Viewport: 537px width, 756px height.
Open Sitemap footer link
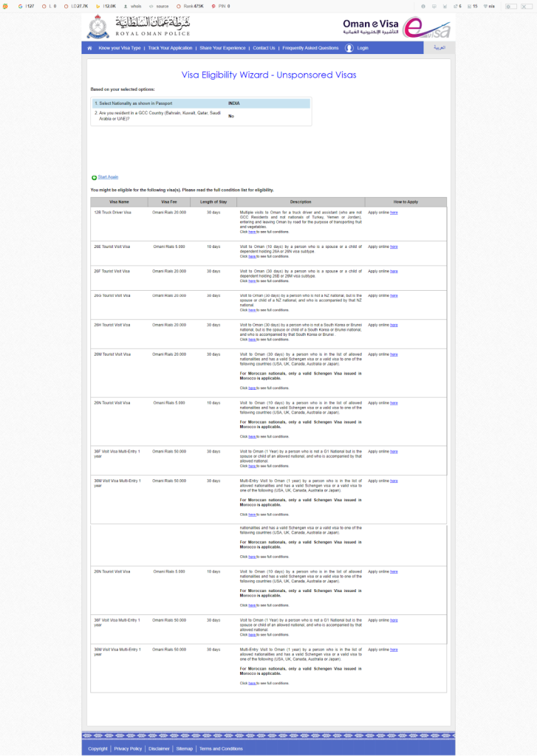pyautogui.click(x=185, y=749)
